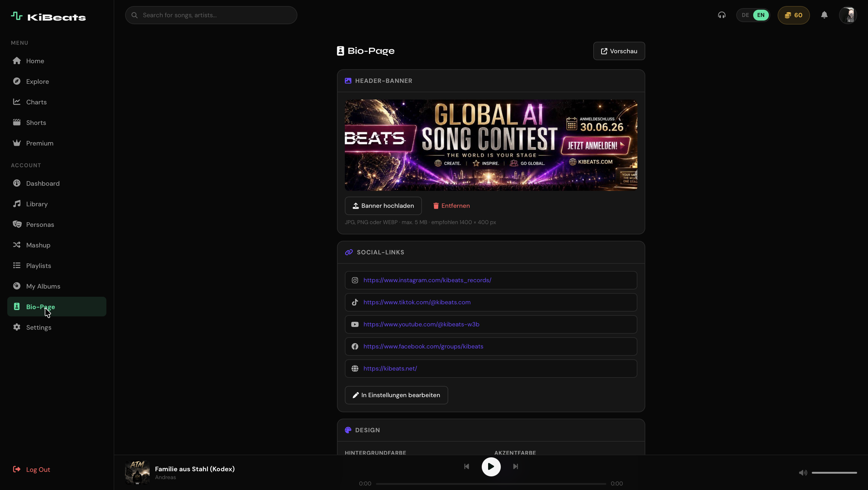Screen dimensions: 868x490
Task: Open Settings in sidebar
Action: [x=57, y=328]
